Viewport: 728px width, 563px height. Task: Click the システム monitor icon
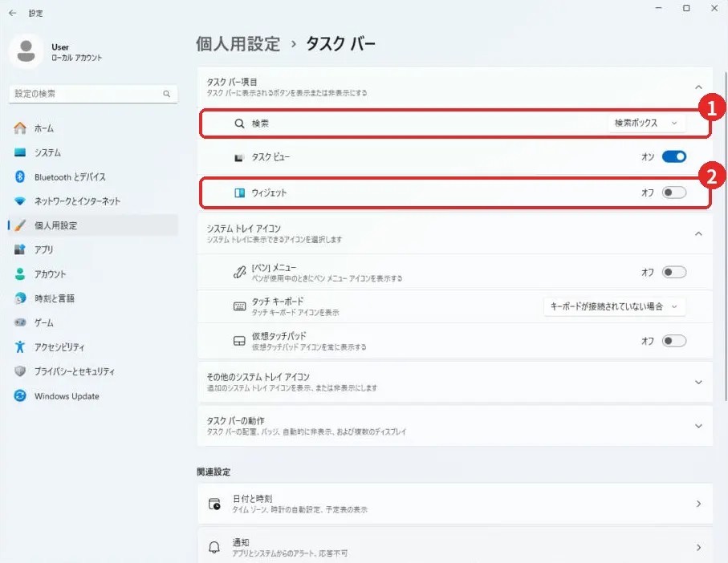click(20, 152)
